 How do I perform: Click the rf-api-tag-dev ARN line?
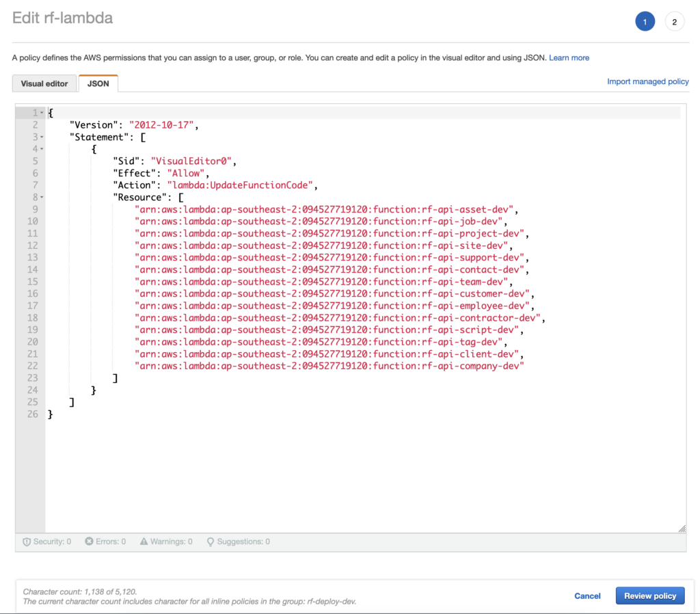(319, 342)
